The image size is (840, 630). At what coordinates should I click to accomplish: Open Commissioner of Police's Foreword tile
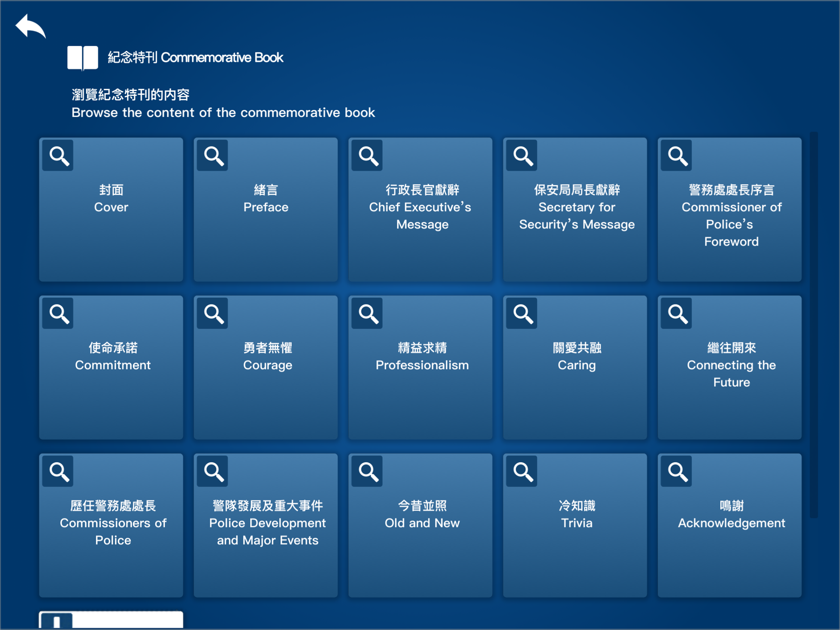point(730,209)
